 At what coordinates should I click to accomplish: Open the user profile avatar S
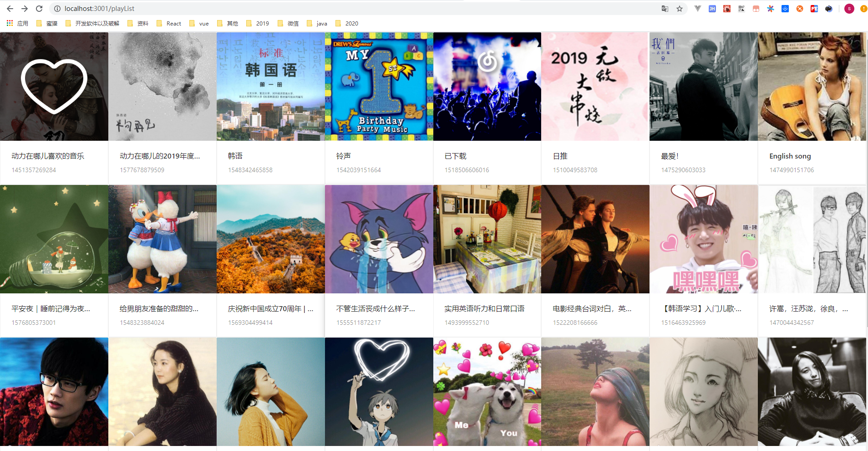tap(849, 9)
